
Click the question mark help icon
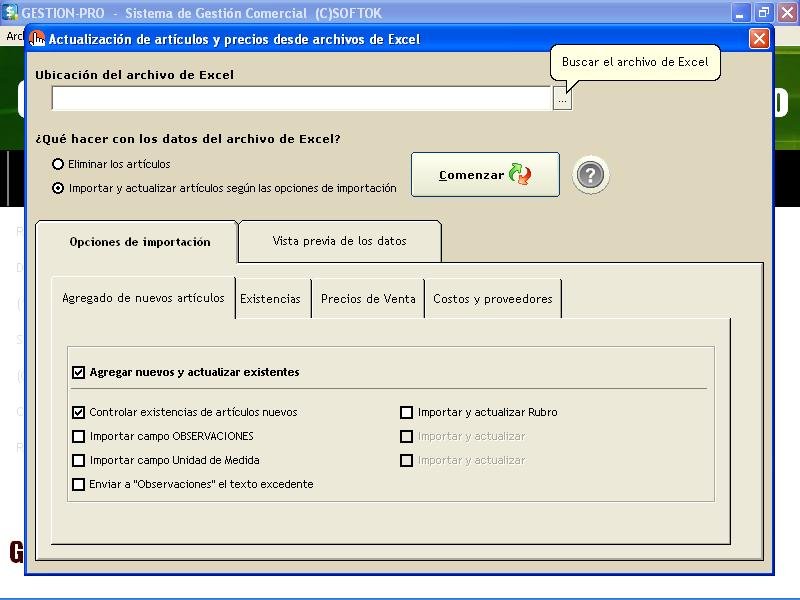click(x=591, y=175)
